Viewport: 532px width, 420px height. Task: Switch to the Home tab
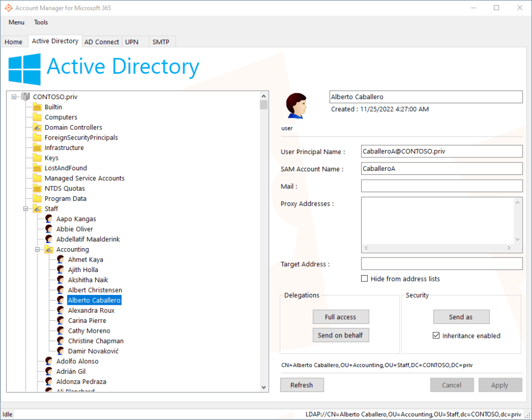14,42
